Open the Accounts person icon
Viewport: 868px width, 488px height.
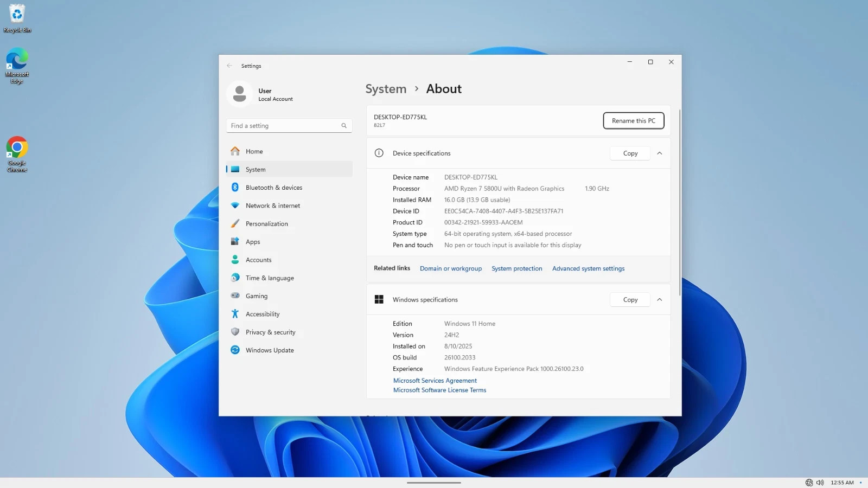(x=235, y=260)
